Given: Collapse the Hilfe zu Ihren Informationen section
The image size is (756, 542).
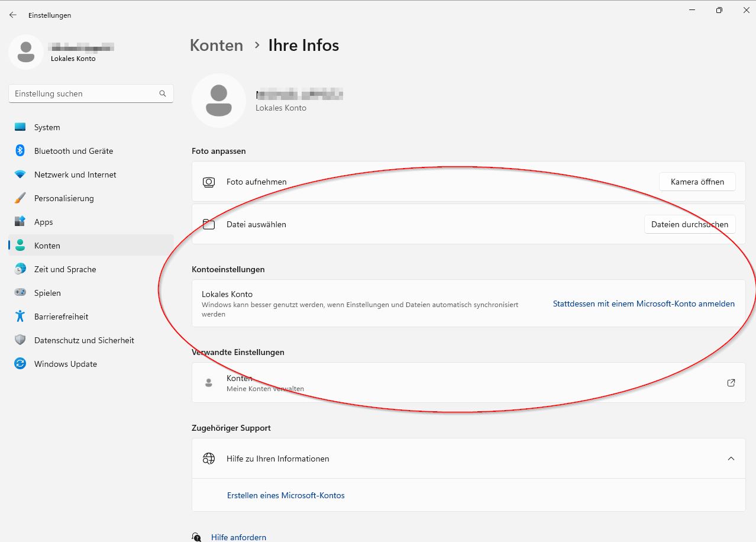Looking at the screenshot, I should pos(731,459).
